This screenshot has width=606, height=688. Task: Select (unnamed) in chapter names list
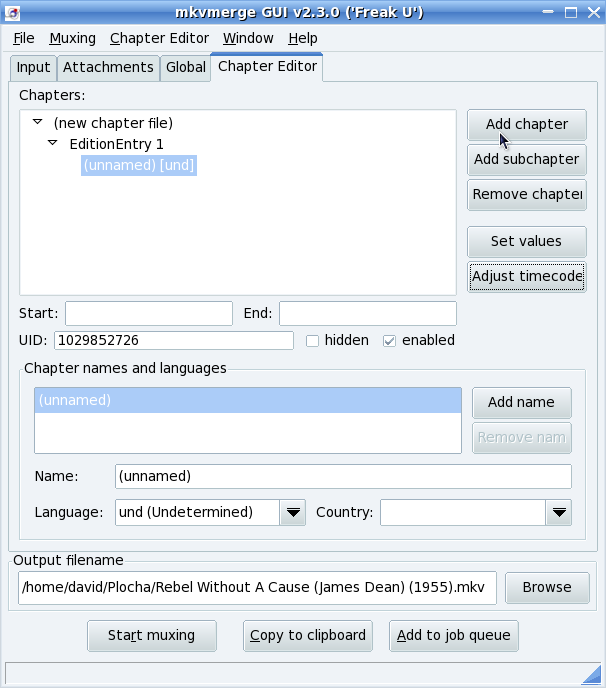click(248, 400)
